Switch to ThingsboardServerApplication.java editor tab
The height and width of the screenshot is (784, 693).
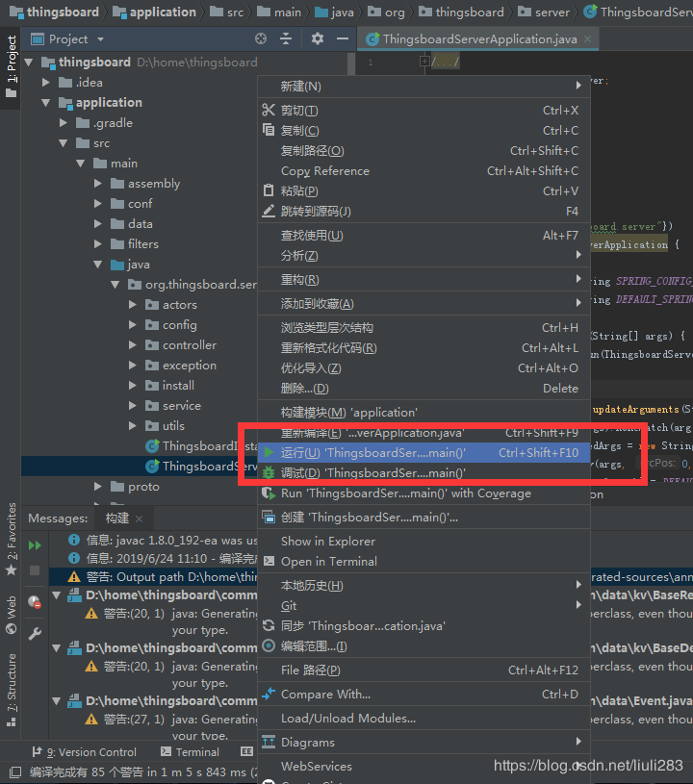click(x=479, y=39)
